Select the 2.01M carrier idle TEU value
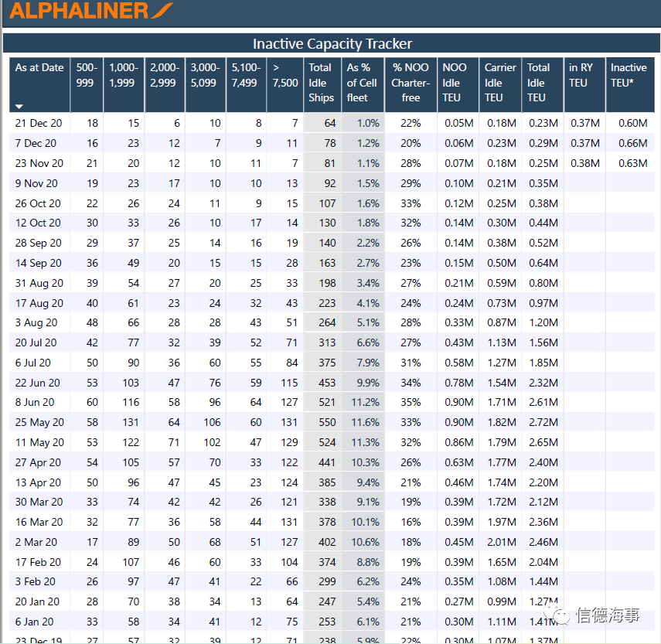 [502, 543]
